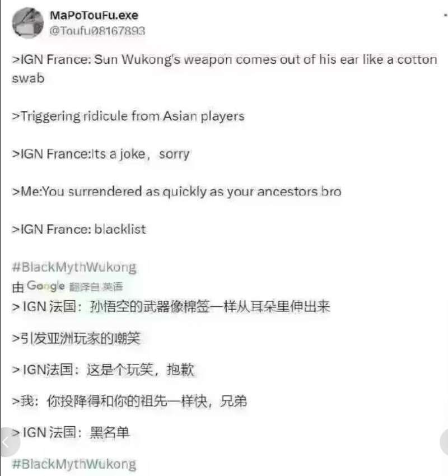Open MaPoTouFu.exe profile avatar
The width and height of the screenshot is (448, 476).
[x=27, y=23]
